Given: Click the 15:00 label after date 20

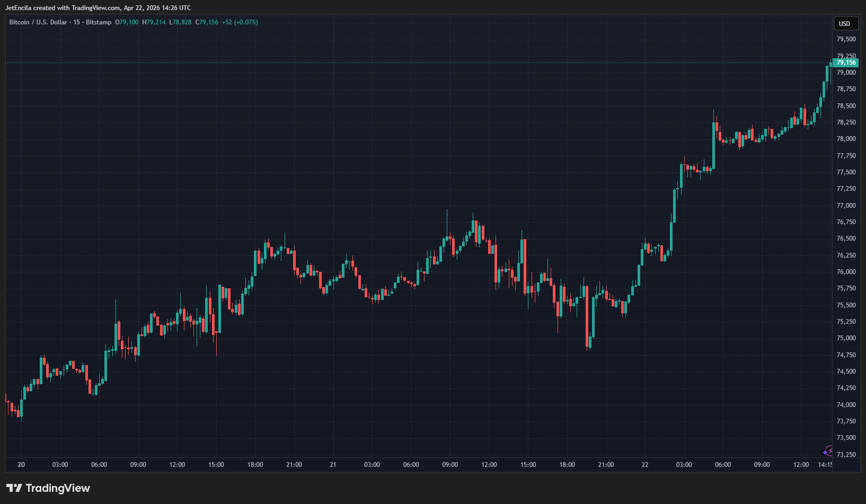Looking at the screenshot, I should pyautogui.click(x=216, y=465).
